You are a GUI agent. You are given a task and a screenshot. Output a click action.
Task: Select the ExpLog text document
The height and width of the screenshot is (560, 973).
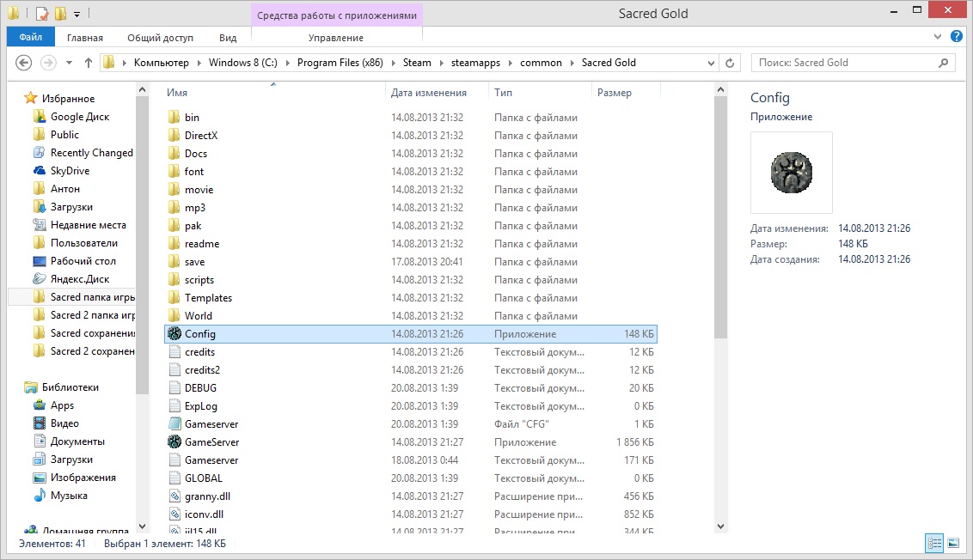[200, 406]
